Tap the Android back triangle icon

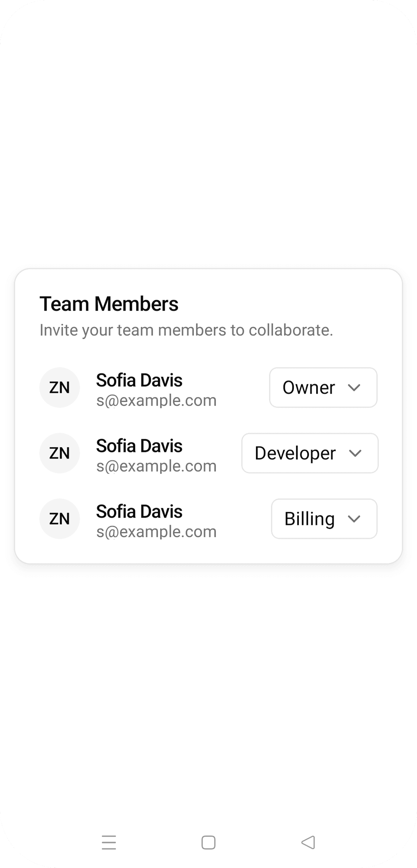(308, 842)
